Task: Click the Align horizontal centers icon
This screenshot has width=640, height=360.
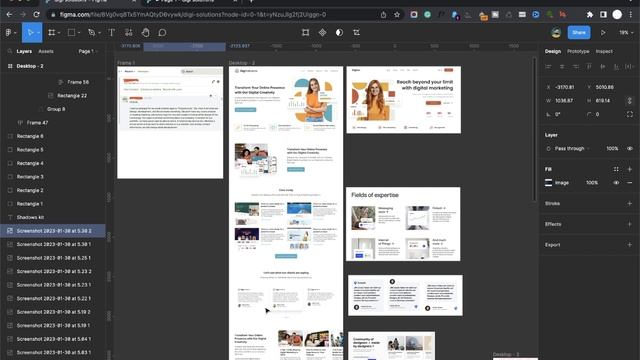Action: coord(562,66)
